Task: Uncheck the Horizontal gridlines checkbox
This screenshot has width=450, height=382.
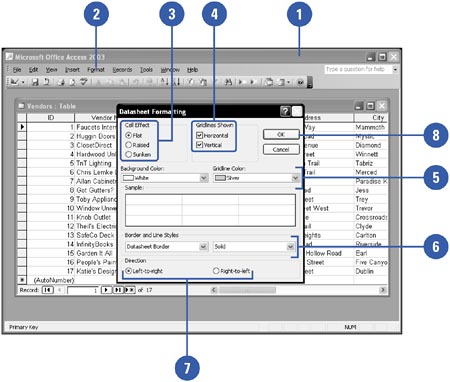Action: coord(212,135)
